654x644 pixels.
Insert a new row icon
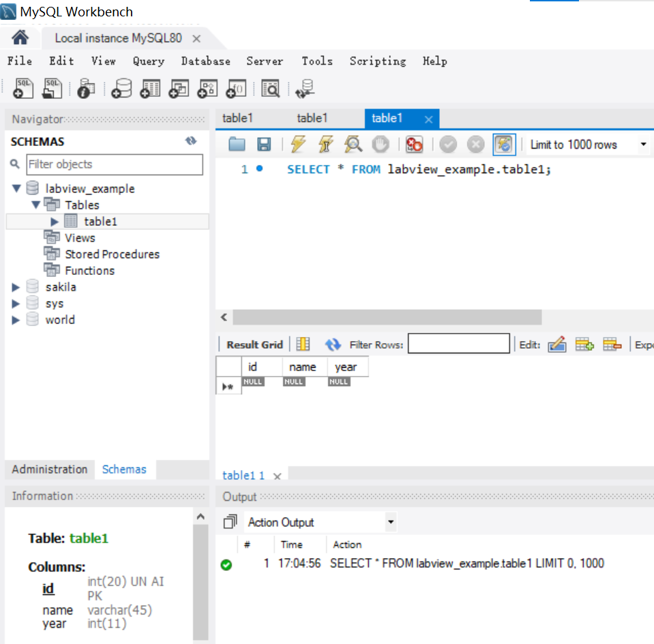(x=584, y=345)
